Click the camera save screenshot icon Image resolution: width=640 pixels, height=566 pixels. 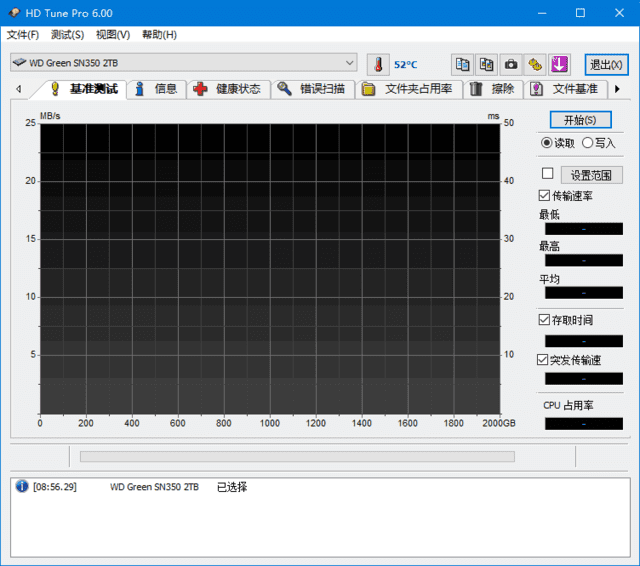(x=511, y=64)
